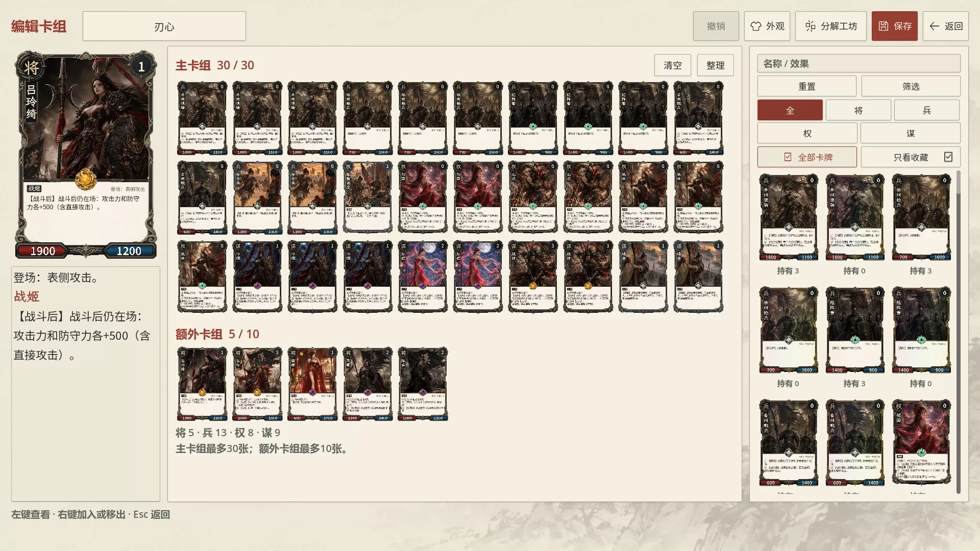Screen dimensions: 980x551
Task: Open the 分解工坊 workshop
Action: point(830,26)
